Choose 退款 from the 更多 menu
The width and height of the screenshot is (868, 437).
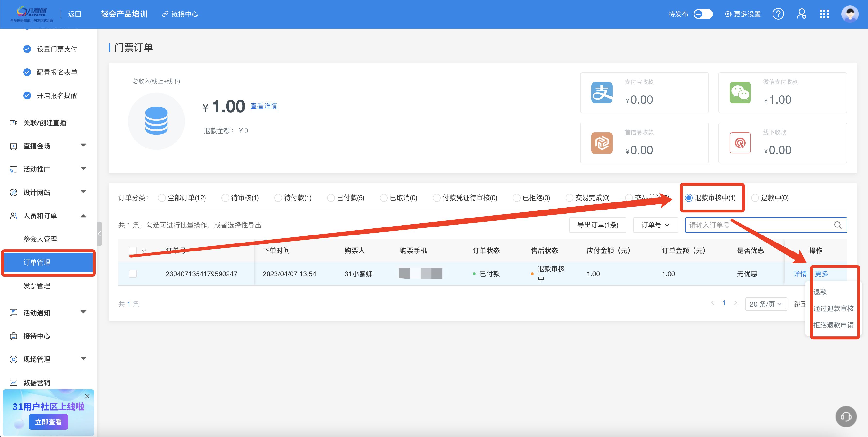point(820,292)
